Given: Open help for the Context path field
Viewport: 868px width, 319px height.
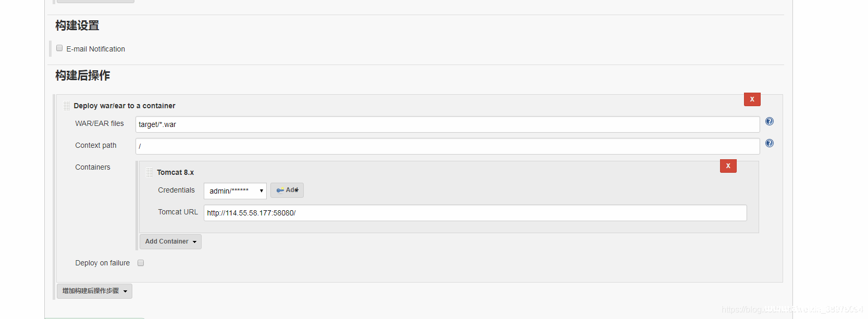Looking at the screenshot, I should (x=769, y=144).
